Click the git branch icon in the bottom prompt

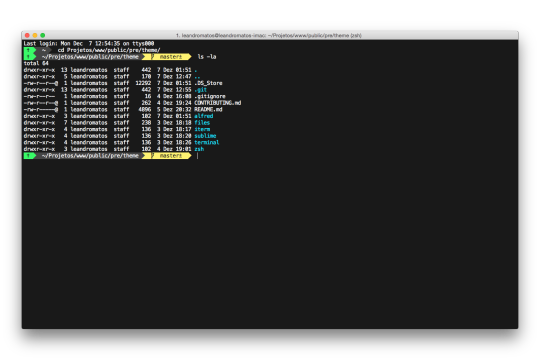coord(153,156)
